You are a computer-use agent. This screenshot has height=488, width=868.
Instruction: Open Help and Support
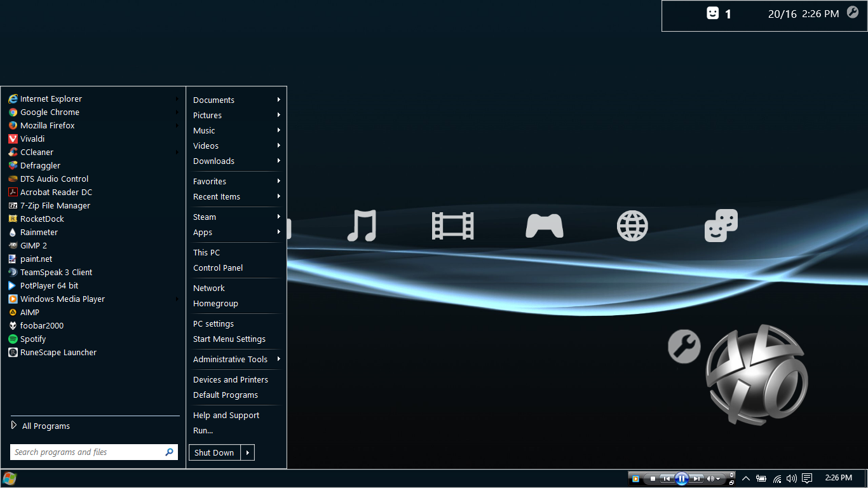click(x=236, y=415)
